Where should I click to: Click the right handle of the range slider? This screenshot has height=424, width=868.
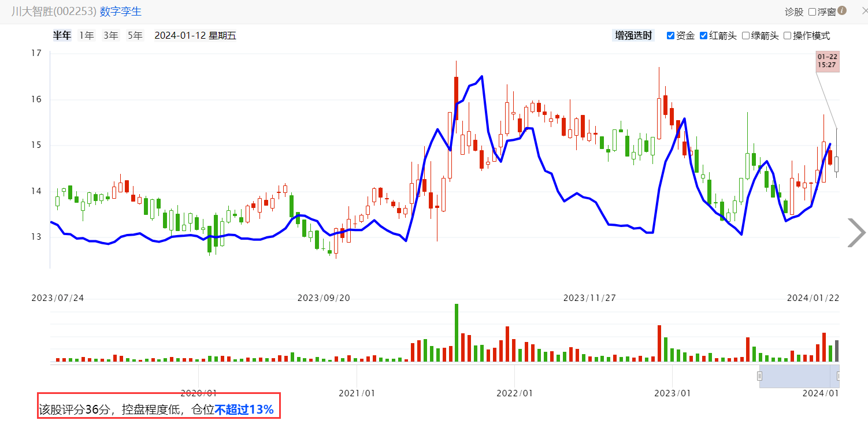tap(839, 376)
